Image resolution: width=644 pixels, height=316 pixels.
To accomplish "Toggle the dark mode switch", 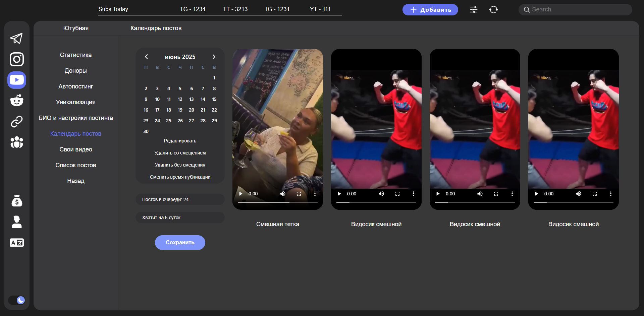I will point(17,300).
